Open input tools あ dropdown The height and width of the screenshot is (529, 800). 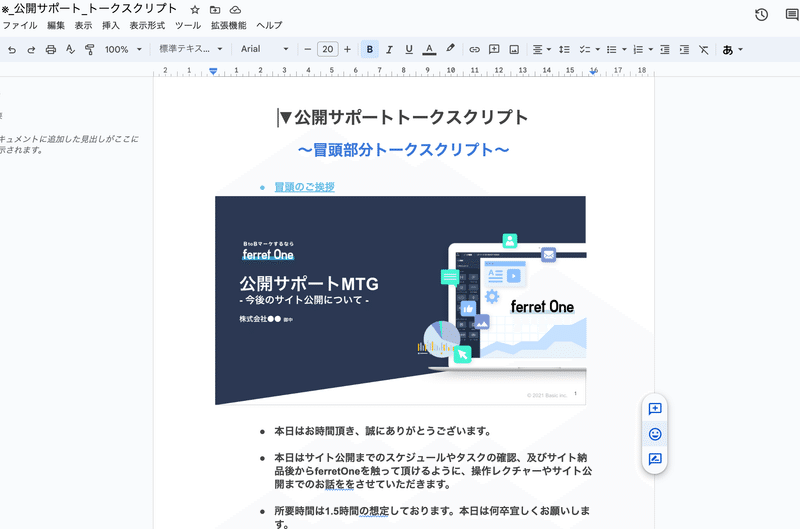733,49
